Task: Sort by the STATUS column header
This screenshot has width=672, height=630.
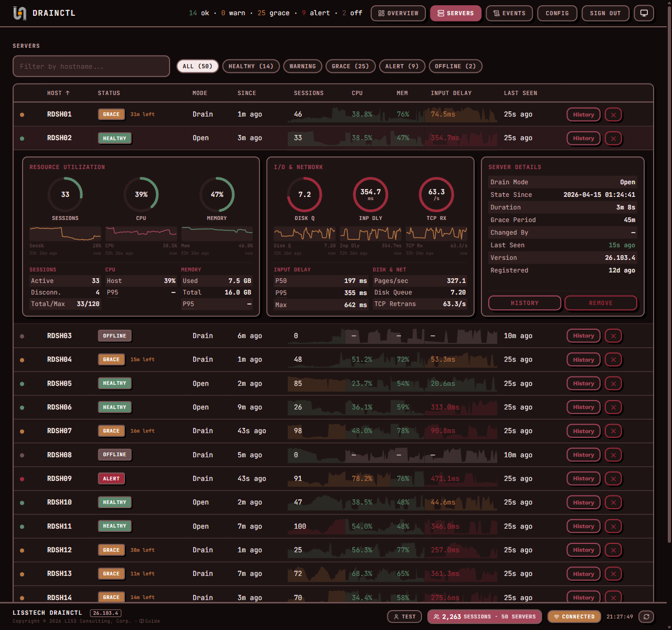Action: 109,93
